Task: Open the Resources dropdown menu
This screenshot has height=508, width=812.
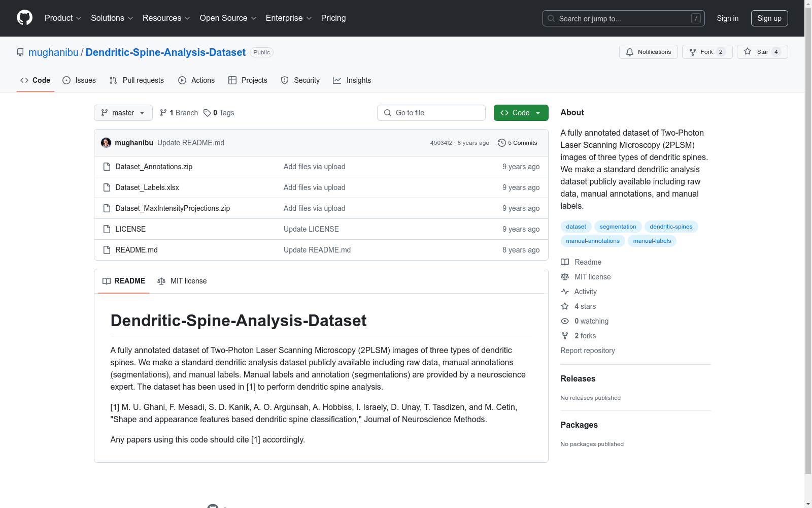Action: (x=166, y=18)
